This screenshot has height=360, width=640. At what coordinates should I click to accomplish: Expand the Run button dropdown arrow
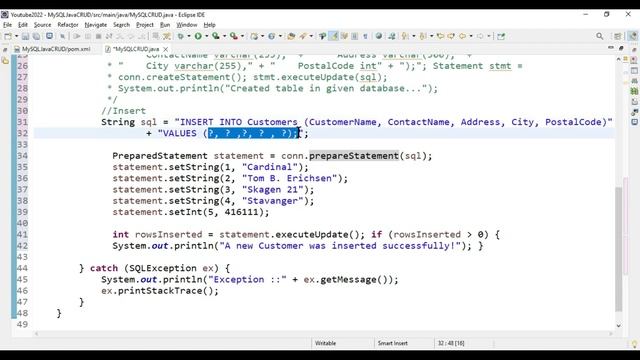tap(207, 36)
